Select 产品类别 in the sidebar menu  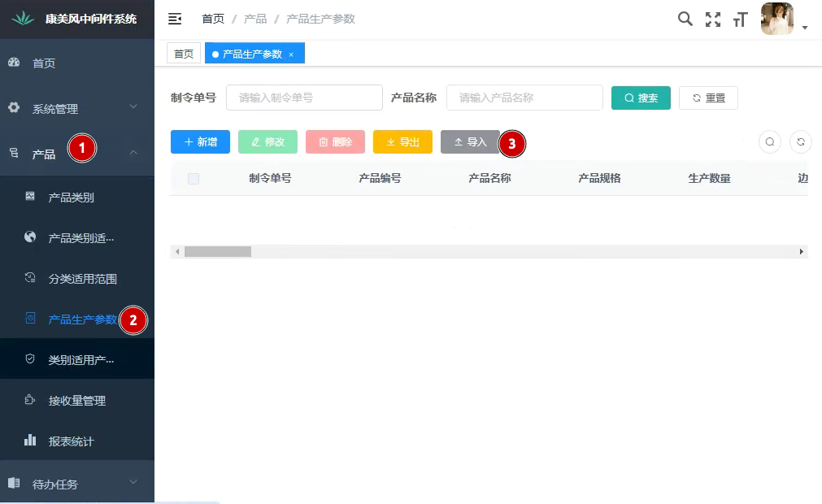click(72, 198)
